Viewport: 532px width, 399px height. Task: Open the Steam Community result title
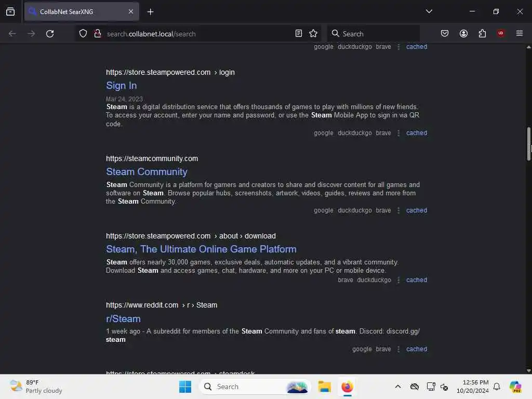(x=147, y=171)
